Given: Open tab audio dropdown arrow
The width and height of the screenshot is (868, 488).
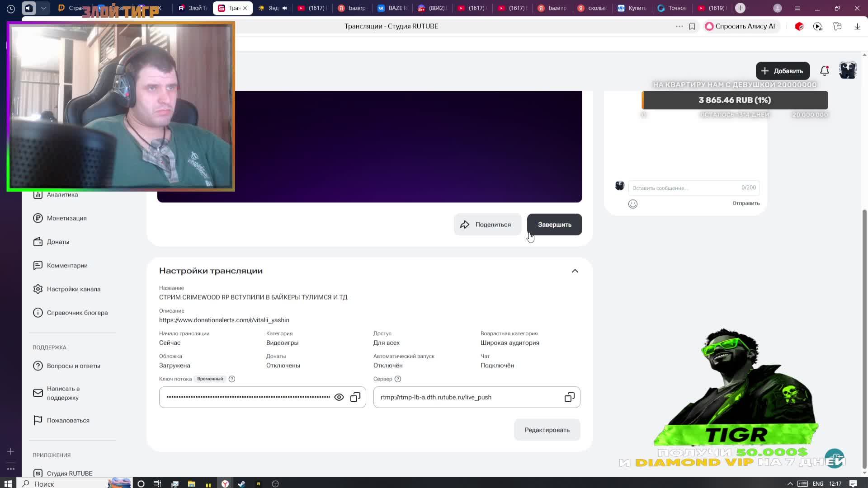Looking at the screenshot, I should click(43, 8).
